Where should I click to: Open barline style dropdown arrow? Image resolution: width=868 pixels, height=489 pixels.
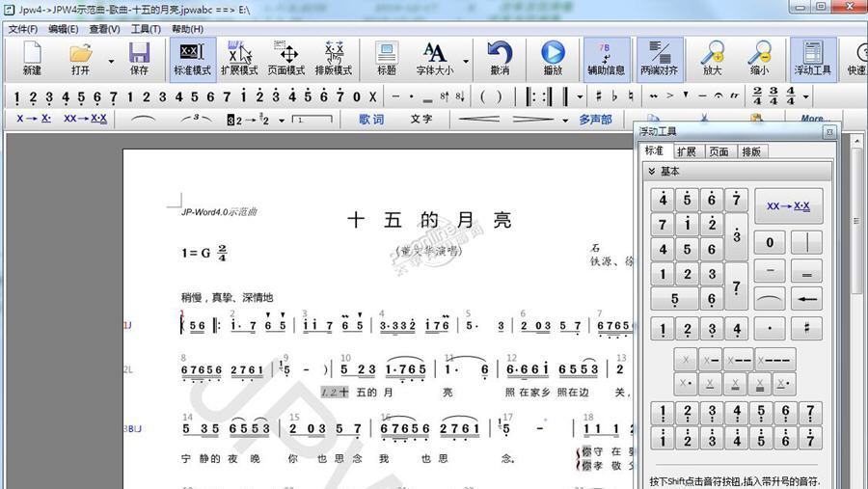[580, 97]
